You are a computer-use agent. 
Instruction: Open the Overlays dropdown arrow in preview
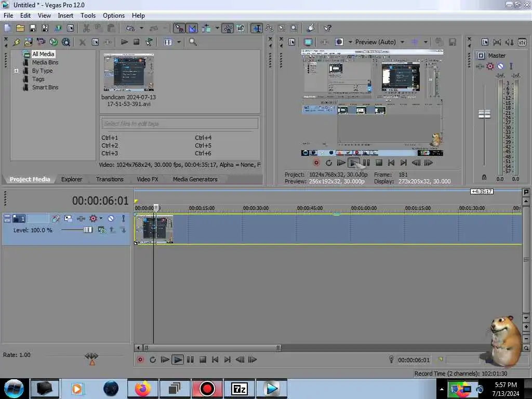coord(425,42)
